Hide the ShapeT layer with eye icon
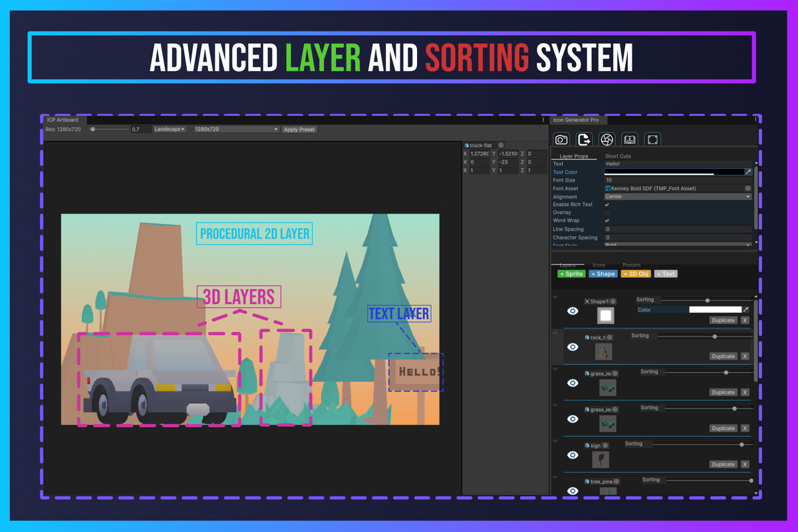The width and height of the screenshot is (798, 532). pyautogui.click(x=573, y=311)
